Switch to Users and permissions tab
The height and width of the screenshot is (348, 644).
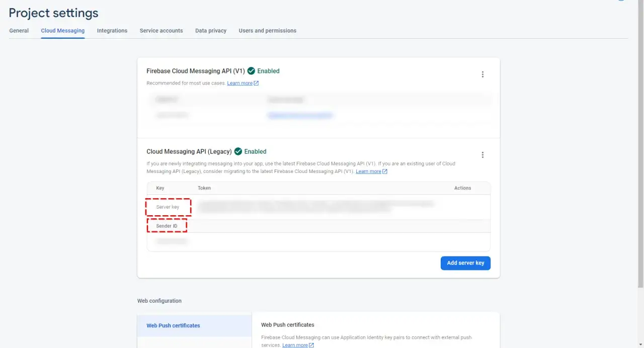267,31
